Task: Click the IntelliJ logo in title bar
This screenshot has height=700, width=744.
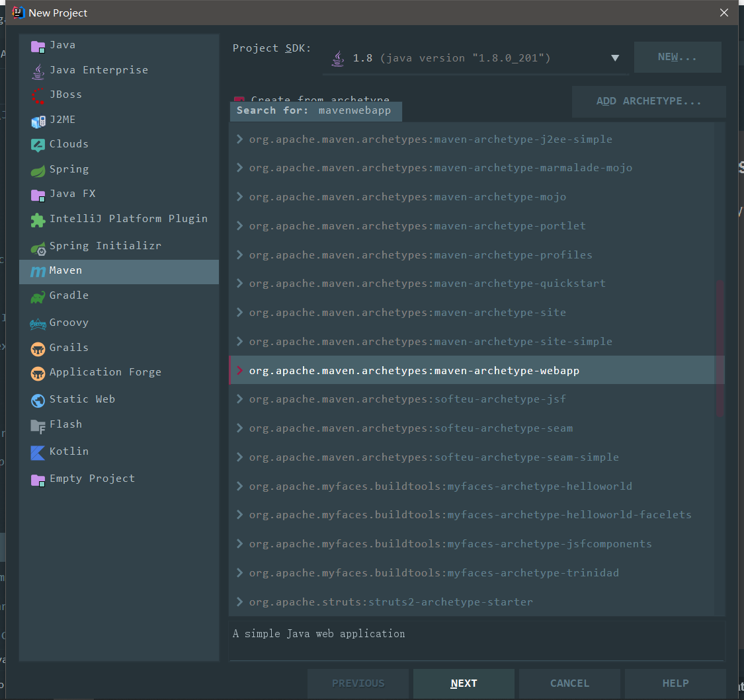Action: pos(18,13)
